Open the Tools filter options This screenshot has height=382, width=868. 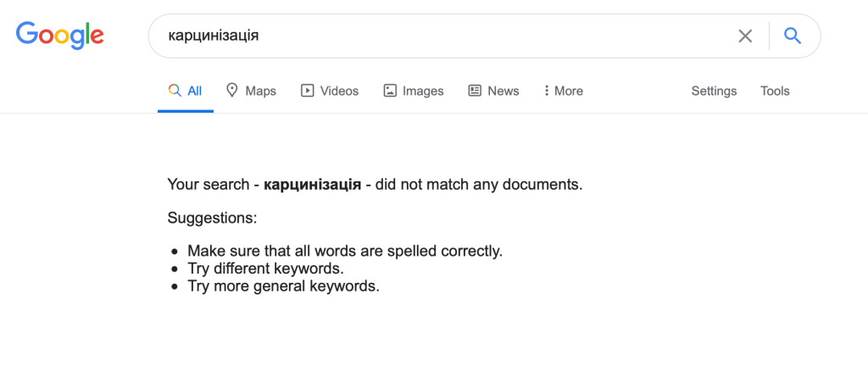(775, 91)
